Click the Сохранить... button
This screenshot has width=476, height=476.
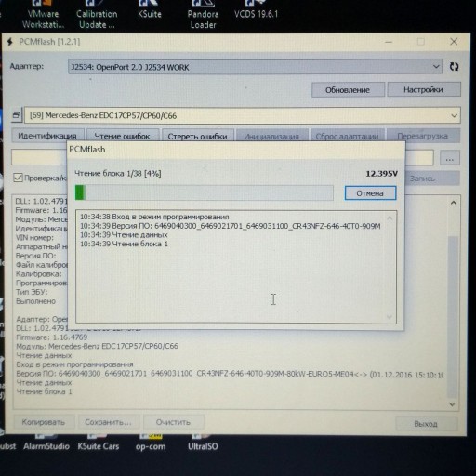(x=108, y=422)
